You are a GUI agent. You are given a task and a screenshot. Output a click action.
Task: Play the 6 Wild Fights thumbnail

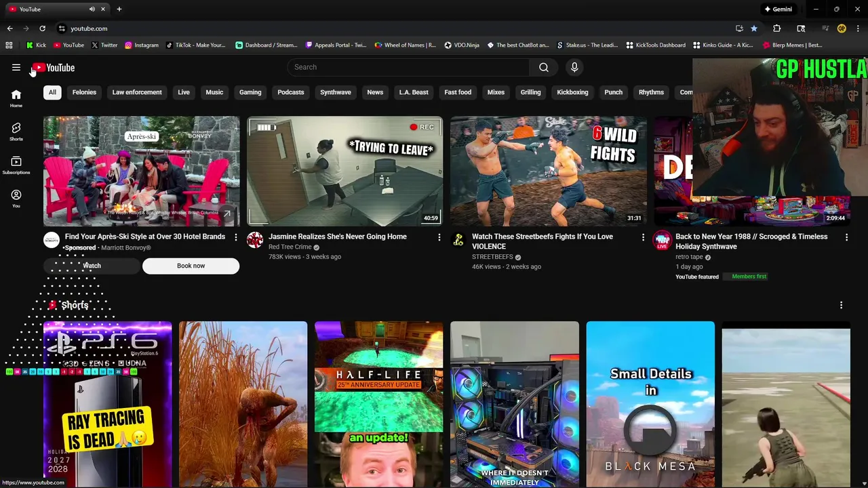(x=548, y=171)
